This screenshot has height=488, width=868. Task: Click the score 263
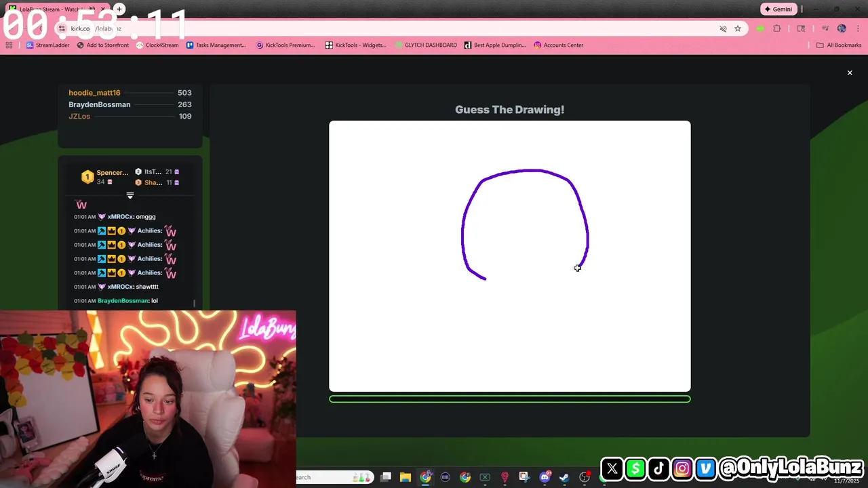pos(184,104)
